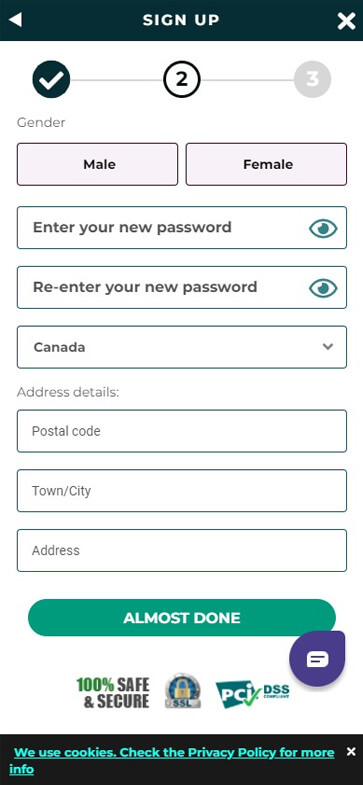Click the SSL padlock badge

click(x=183, y=691)
